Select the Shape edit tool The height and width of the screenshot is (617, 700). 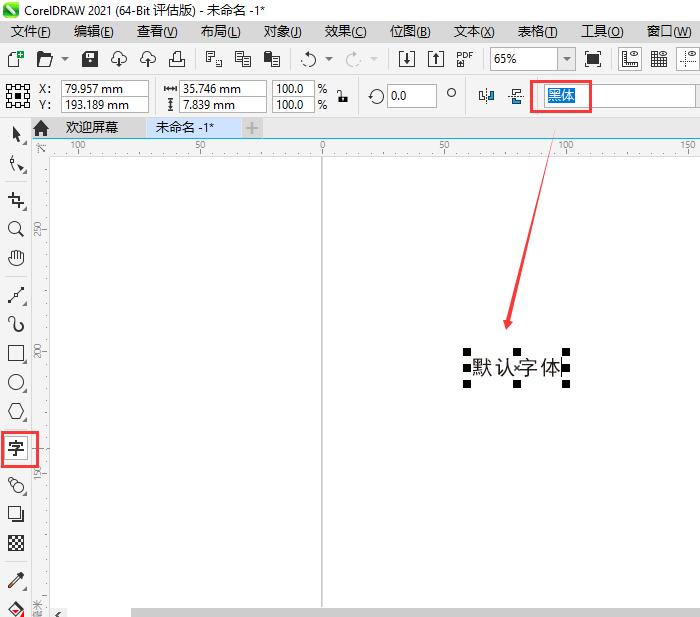point(17,164)
